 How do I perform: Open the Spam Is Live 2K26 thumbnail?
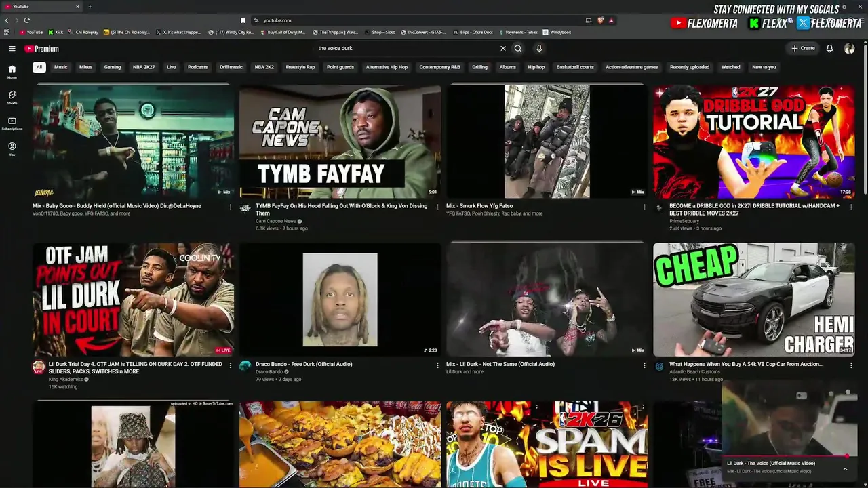point(547,445)
